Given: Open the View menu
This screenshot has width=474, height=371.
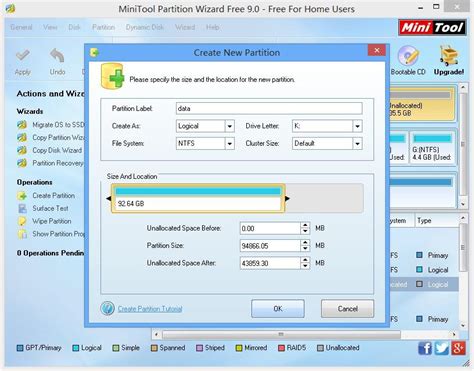Looking at the screenshot, I should click(50, 27).
